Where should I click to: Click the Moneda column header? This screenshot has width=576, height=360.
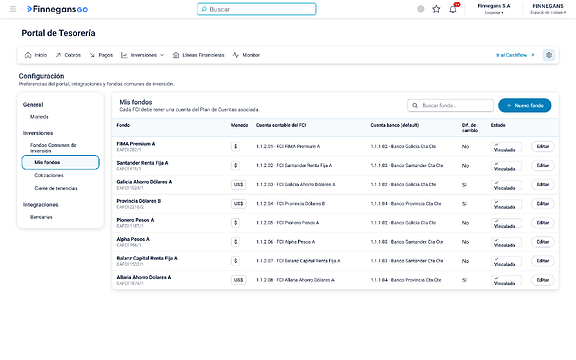tap(239, 125)
